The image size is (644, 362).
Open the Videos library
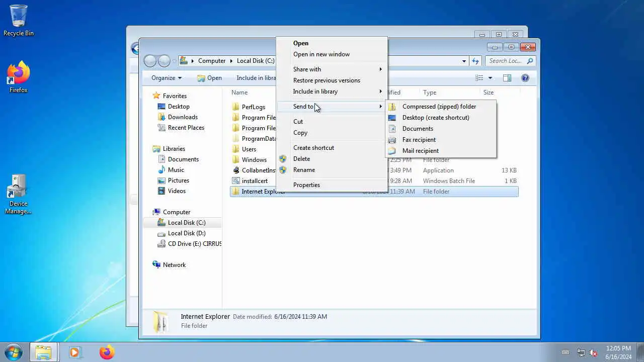coord(172,191)
